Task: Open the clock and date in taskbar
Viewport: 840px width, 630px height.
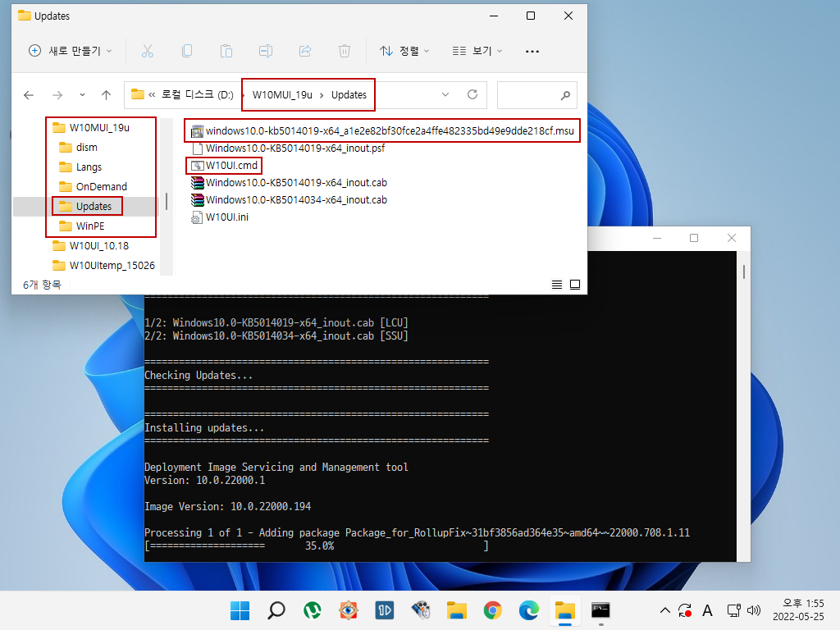Action: coord(798,610)
